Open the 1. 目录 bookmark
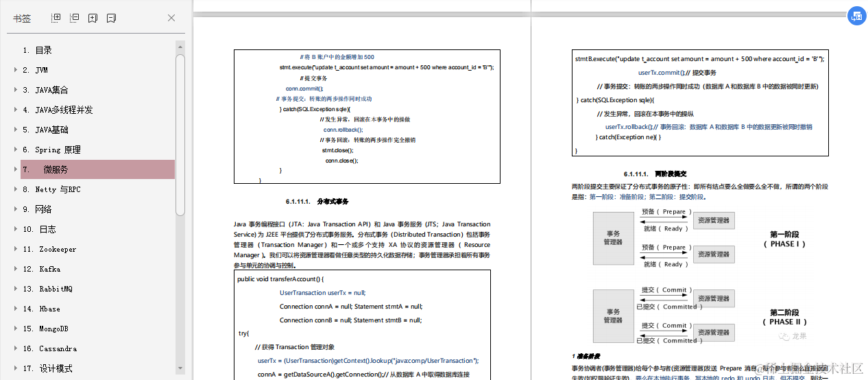The height and width of the screenshot is (380, 868). [x=38, y=50]
